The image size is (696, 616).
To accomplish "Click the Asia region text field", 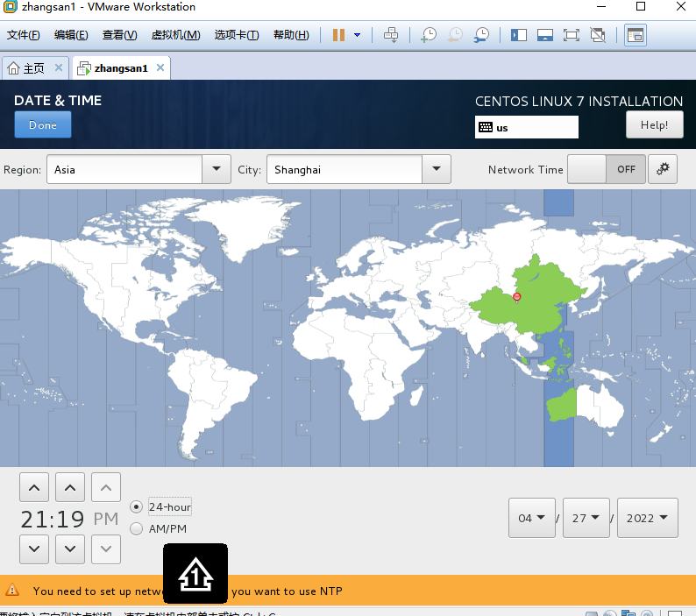I will 124,169.
